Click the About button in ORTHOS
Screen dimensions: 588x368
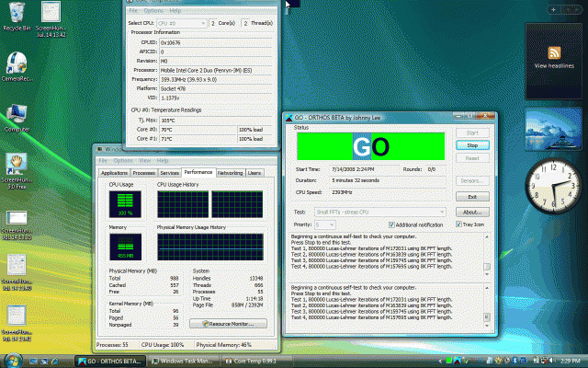(x=472, y=213)
